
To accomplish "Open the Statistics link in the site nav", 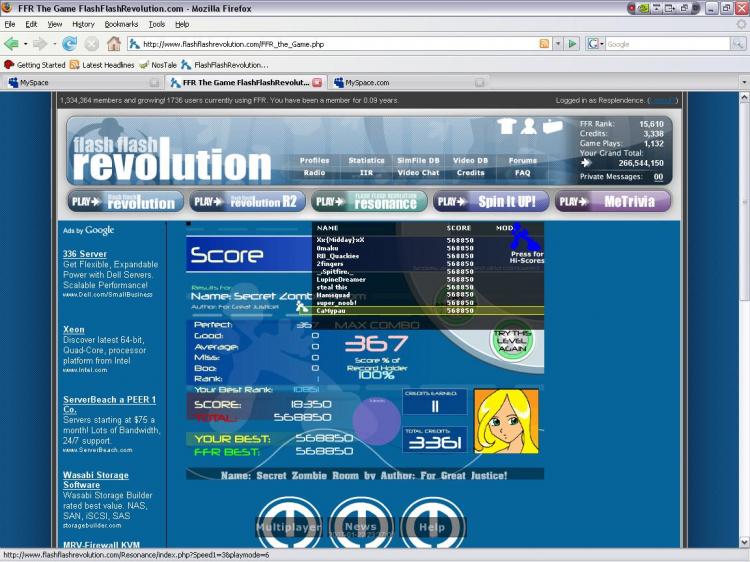I will 366,160.
